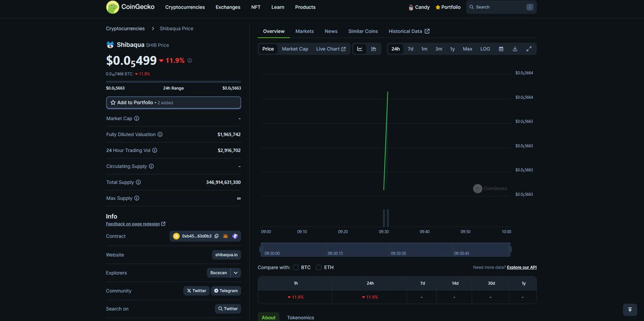This screenshot has width=644, height=321.
Task: Select the 3m chart range
Action: tap(439, 49)
